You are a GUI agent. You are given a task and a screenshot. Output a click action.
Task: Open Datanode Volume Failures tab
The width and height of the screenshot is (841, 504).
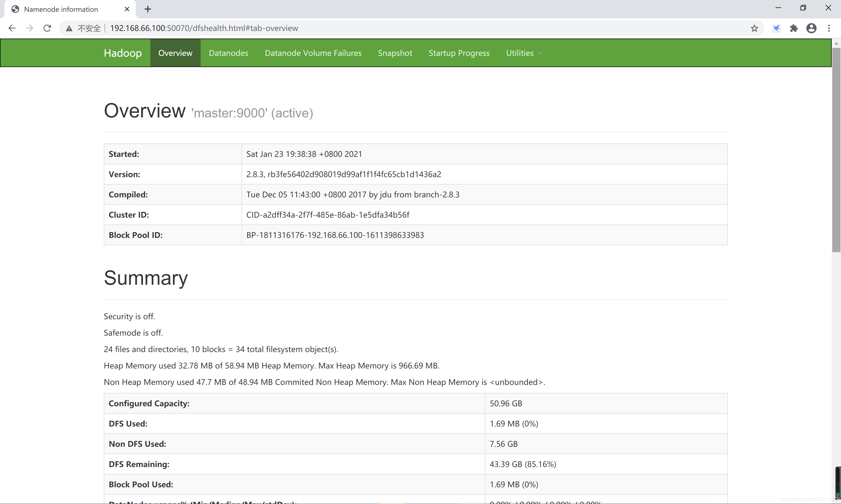pos(313,53)
